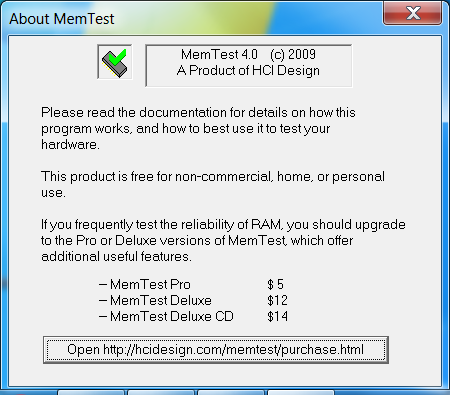Click the 'If you frequently test' paragraph
The width and height of the screenshot is (450, 395).
click(x=223, y=240)
